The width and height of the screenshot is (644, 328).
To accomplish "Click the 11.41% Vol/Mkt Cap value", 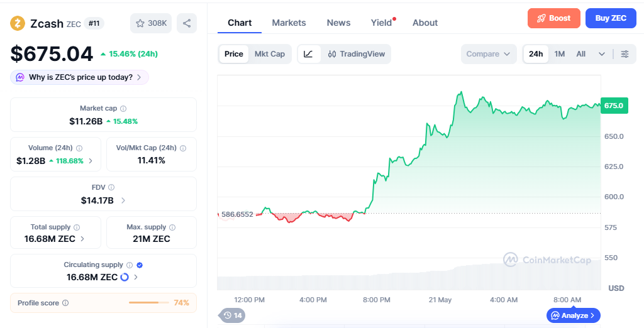I will pyautogui.click(x=151, y=160).
